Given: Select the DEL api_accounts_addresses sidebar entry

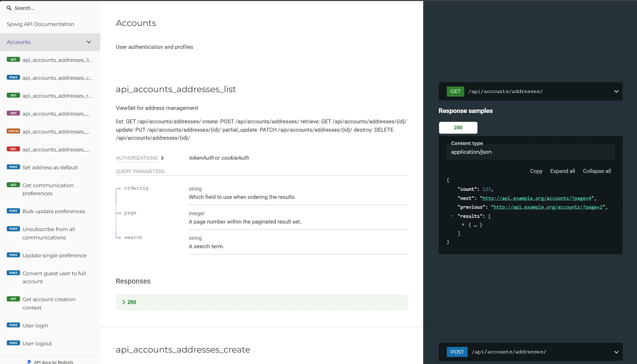Looking at the screenshot, I should [x=50, y=150].
